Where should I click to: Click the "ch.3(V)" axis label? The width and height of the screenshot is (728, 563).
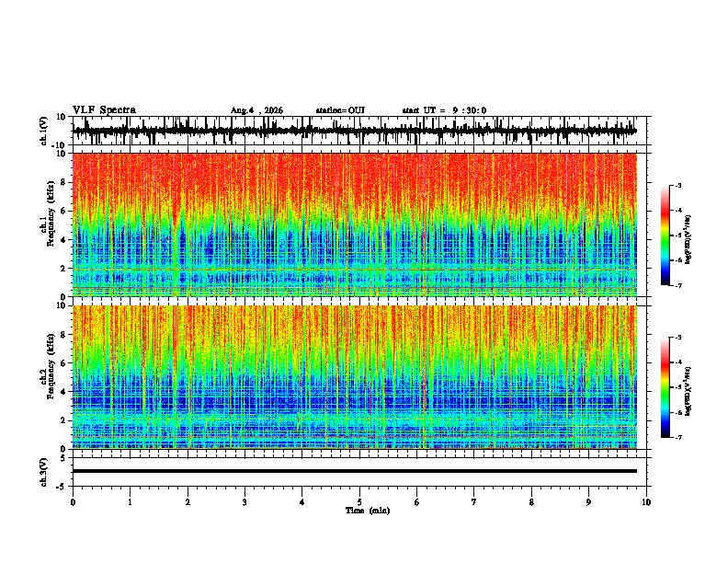(x=44, y=472)
